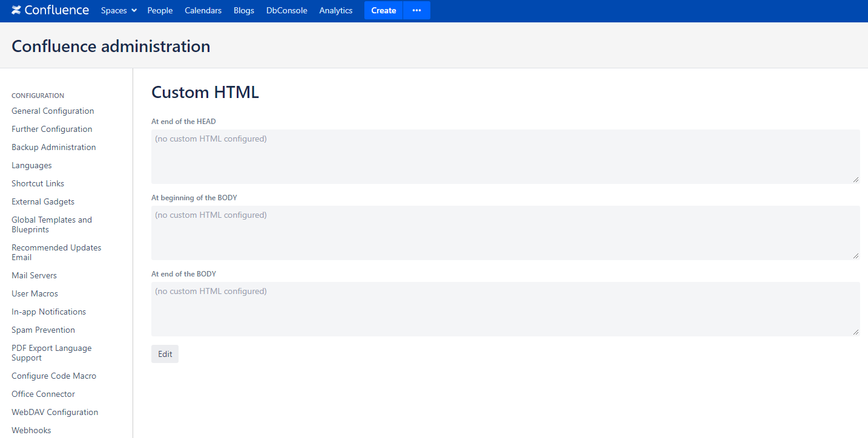Click the 'At beginning of the BODY' text area

[x=505, y=233]
